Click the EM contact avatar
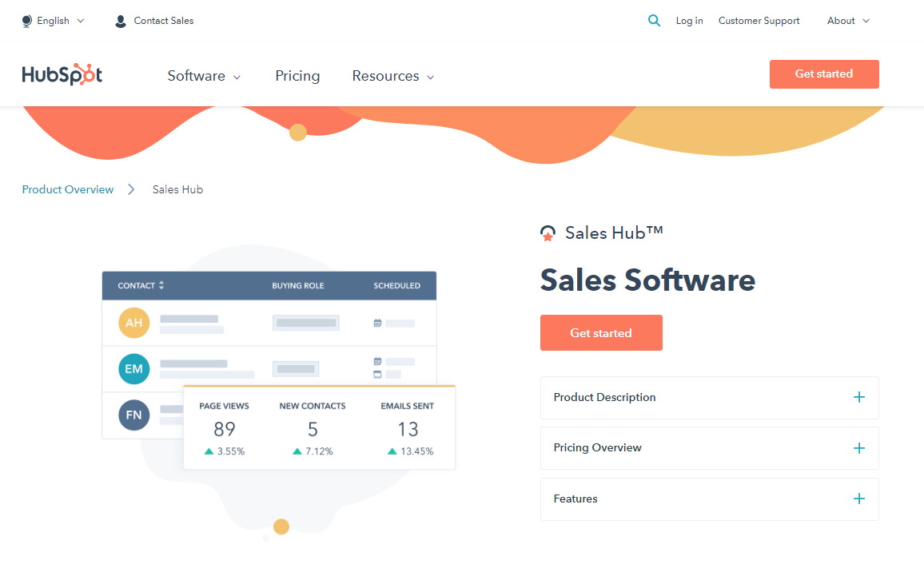924x564 pixels. point(133,368)
